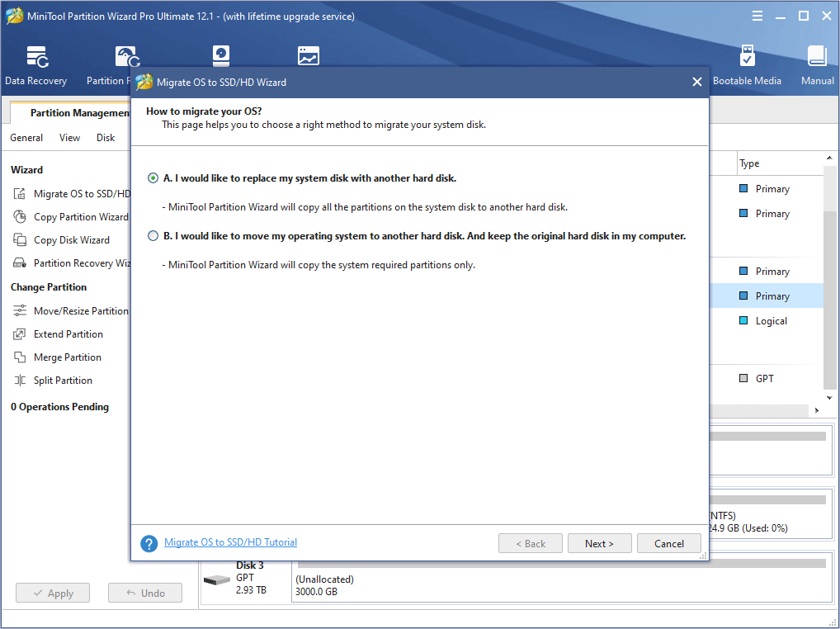Viewport: 840px width, 629px height.
Task: Click the Move/Resize Partition icon
Action: click(x=19, y=310)
